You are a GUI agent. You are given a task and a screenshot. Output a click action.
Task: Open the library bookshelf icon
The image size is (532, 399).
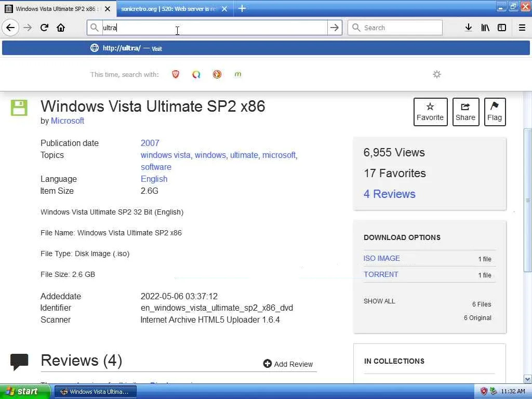click(x=485, y=28)
